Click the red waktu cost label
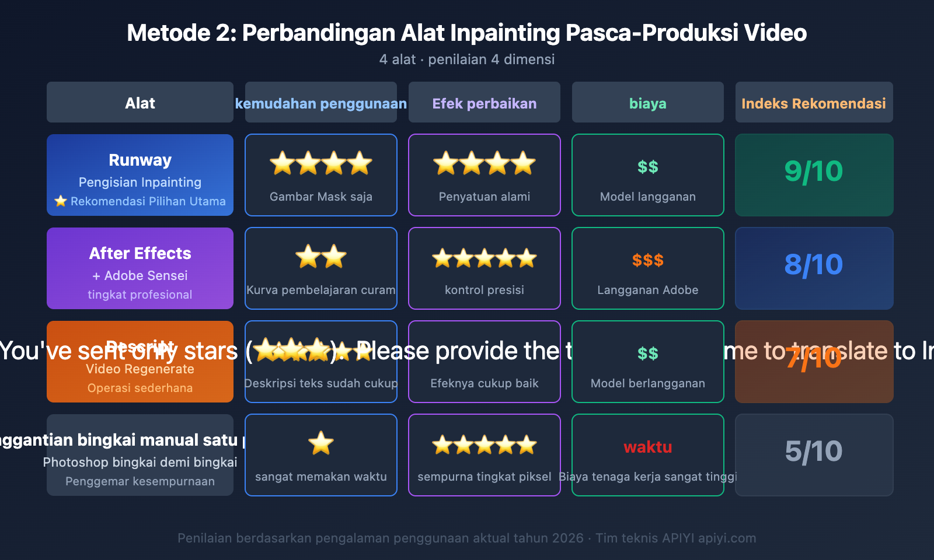Image resolution: width=934 pixels, height=560 pixels. [648, 447]
